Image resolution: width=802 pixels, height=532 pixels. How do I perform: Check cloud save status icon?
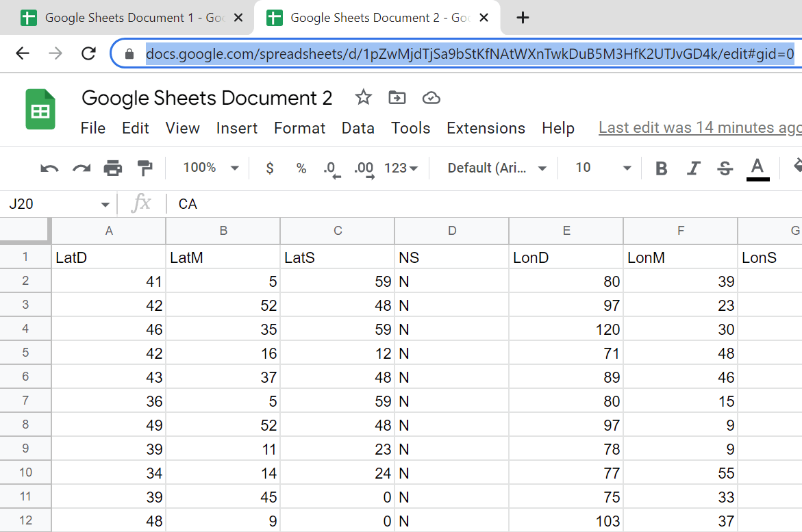tap(431, 98)
